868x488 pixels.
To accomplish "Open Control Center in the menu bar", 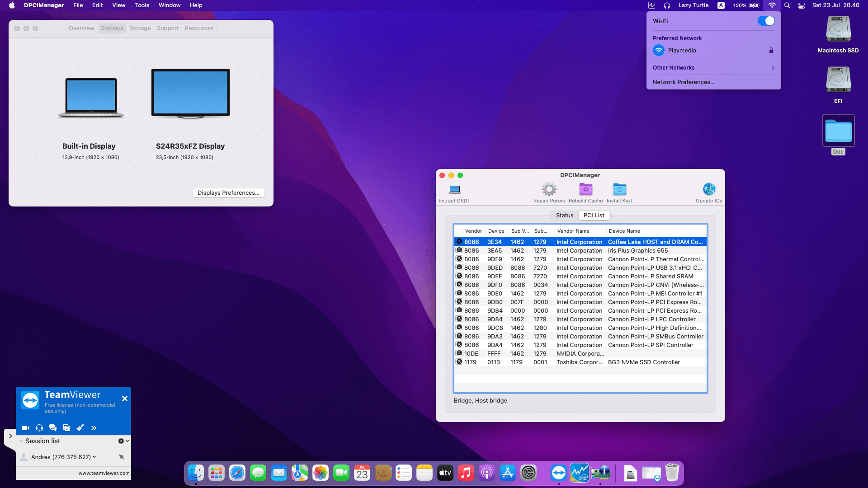I will pos(801,5).
